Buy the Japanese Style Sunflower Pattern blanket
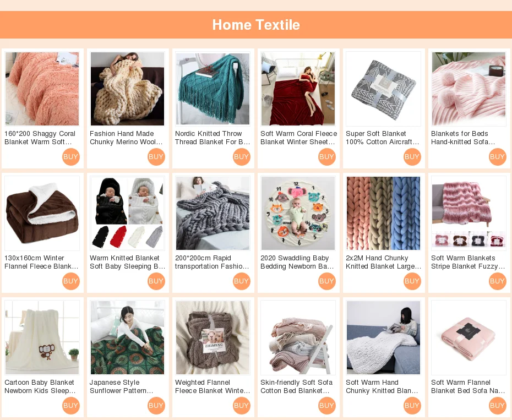The image size is (512, 420). pyautogui.click(x=156, y=406)
